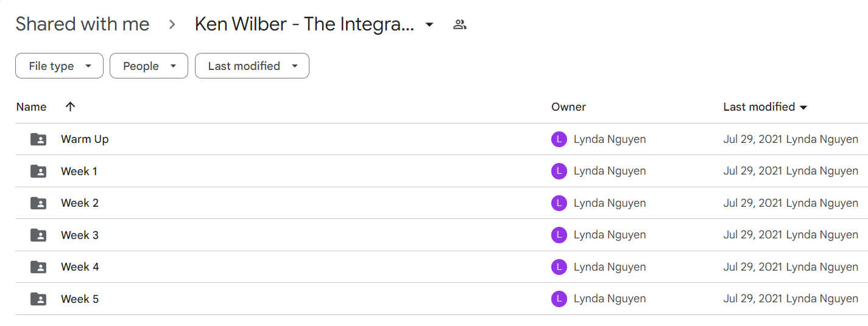Open the Last modified column sort menu
868x326 pixels.
(803, 108)
